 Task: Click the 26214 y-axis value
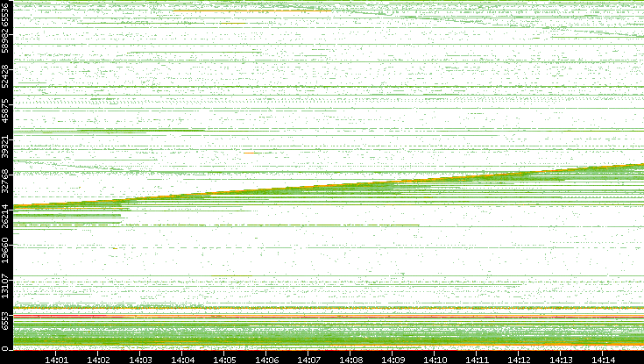click(x=6, y=218)
